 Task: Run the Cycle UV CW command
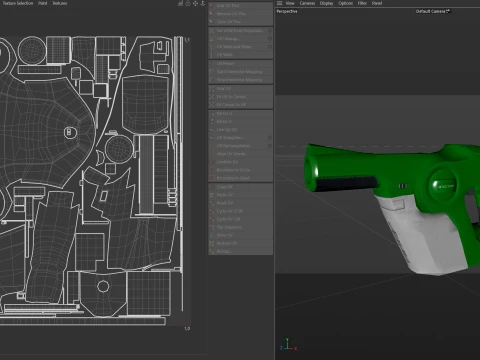point(240,219)
